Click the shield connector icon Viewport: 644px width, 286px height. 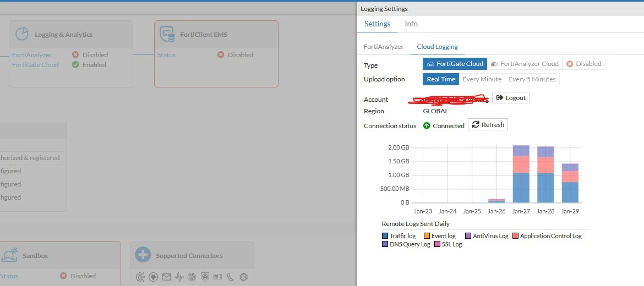pyautogui.click(x=205, y=277)
